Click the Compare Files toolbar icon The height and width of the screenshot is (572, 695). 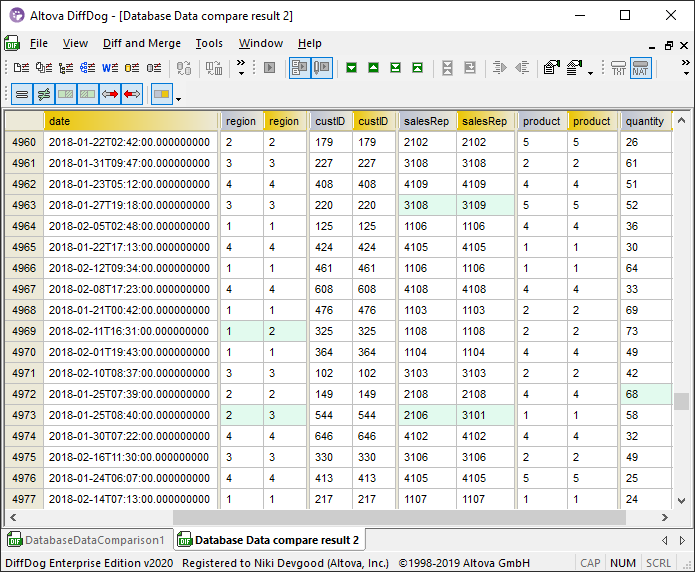click(21, 68)
